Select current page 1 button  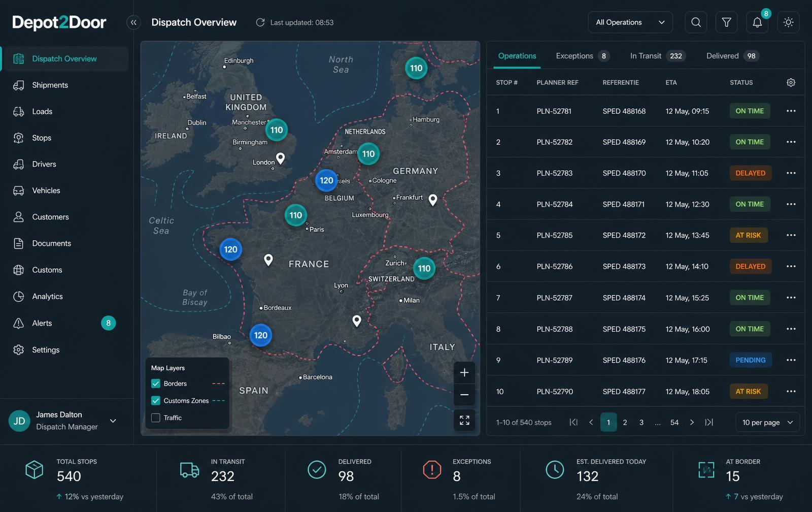click(608, 422)
